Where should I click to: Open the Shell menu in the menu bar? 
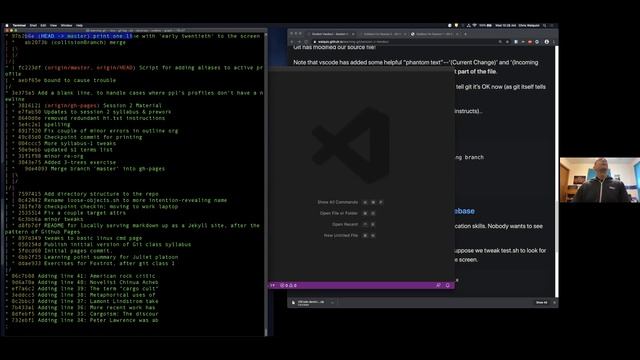(x=33, y=25)
